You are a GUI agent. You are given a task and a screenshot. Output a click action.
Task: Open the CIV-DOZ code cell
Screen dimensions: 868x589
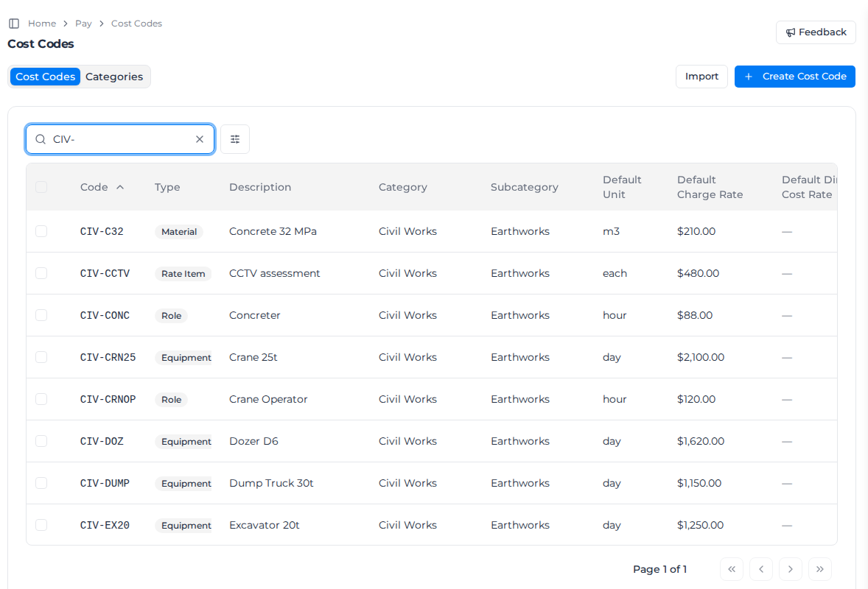102,441
